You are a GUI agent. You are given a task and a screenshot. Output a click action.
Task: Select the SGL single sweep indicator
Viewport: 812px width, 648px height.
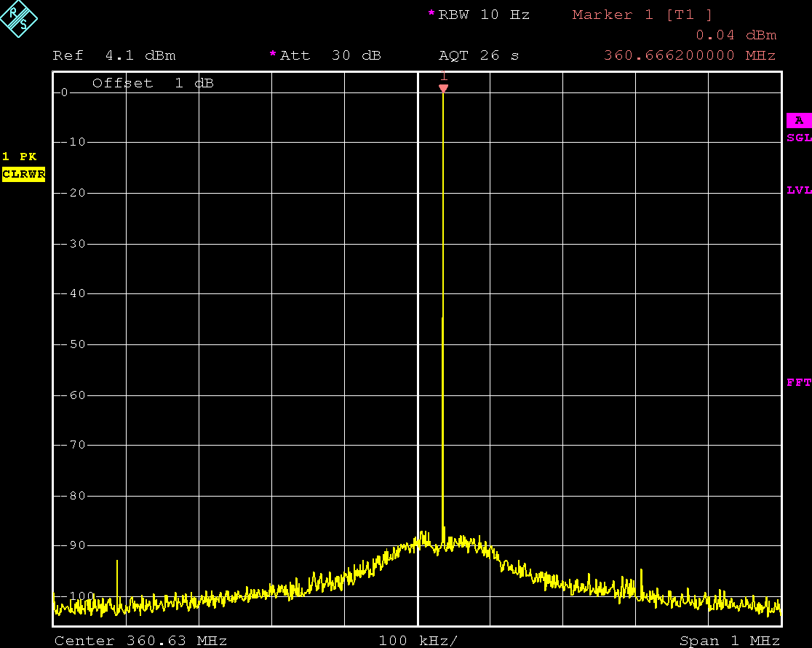798,138
